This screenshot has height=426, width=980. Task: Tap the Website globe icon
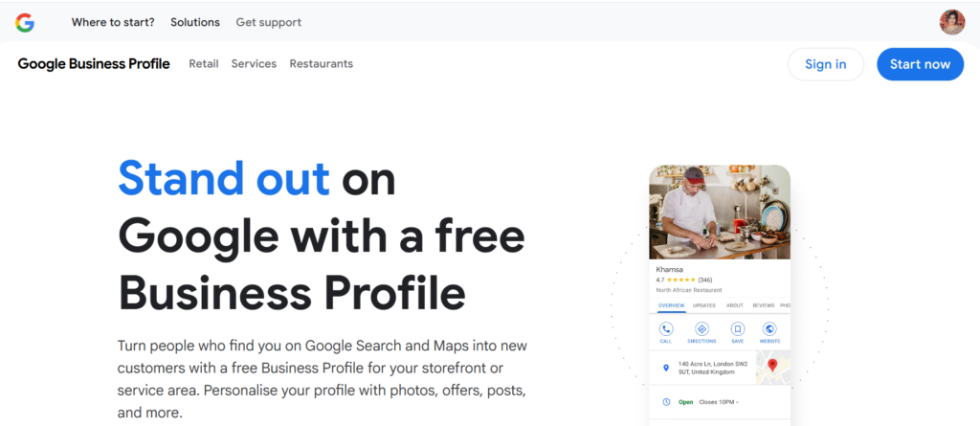[x=769, y=329]
